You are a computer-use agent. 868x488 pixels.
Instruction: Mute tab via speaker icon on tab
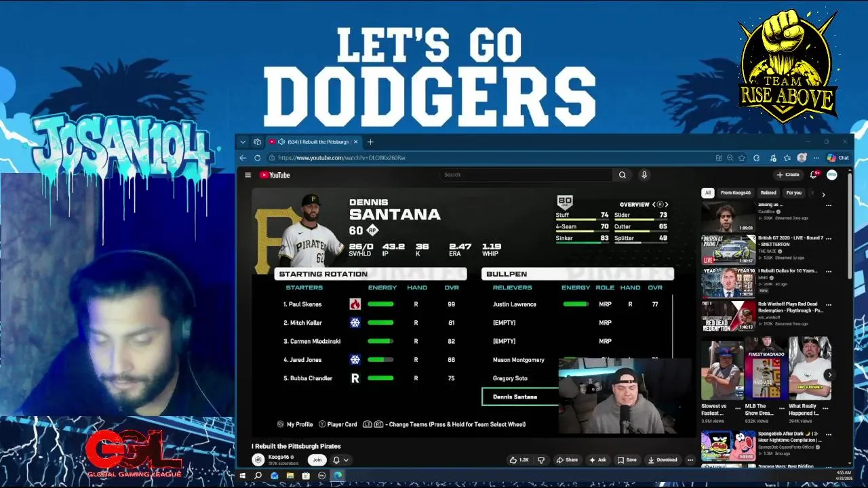pyautogui.click(x=281, y=142)
